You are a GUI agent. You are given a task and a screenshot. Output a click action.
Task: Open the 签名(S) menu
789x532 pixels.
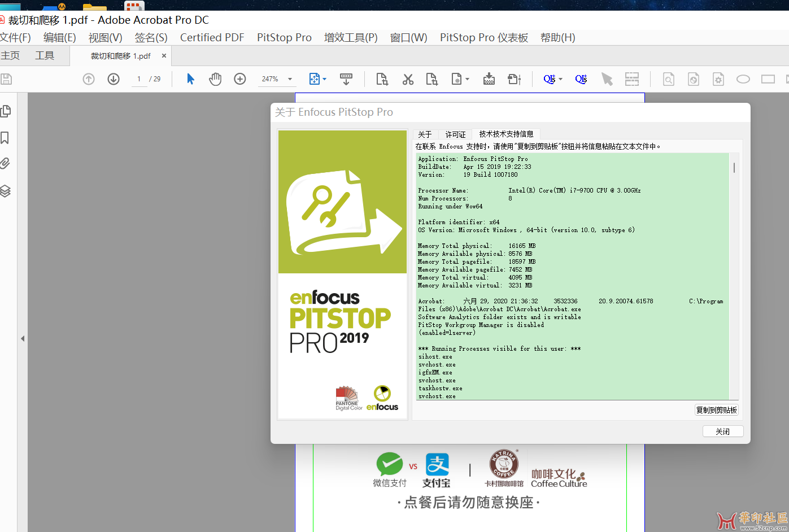pos(151,37)
